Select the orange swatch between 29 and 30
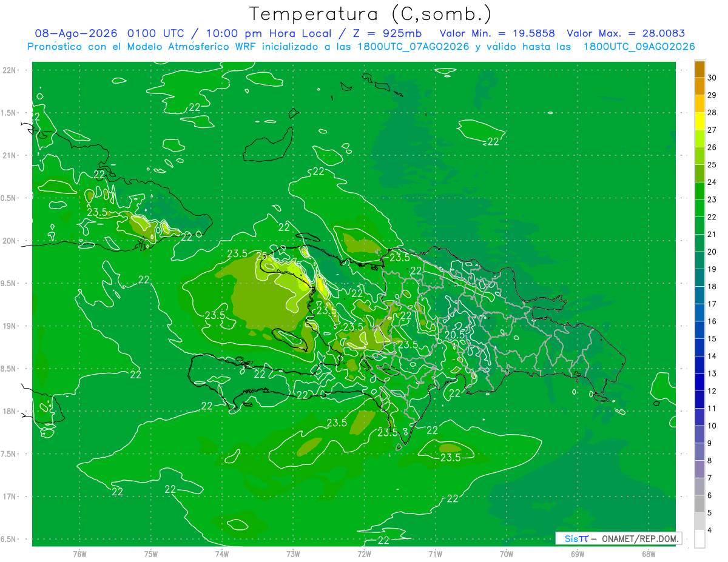The width and height of the screenshot is (728, 562). [699, 87]
